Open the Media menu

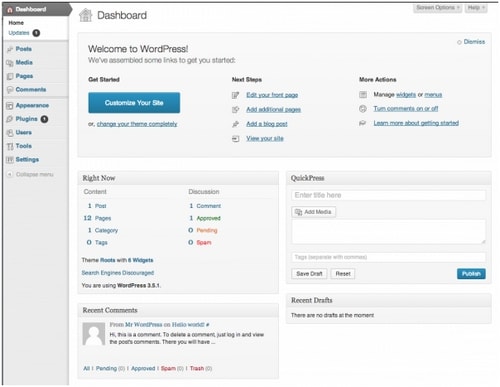pos(24,62)
